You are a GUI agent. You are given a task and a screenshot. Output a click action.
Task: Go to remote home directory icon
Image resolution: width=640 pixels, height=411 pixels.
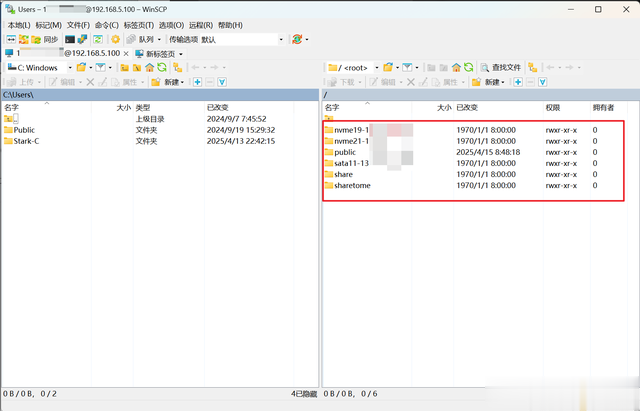point(456,68)
